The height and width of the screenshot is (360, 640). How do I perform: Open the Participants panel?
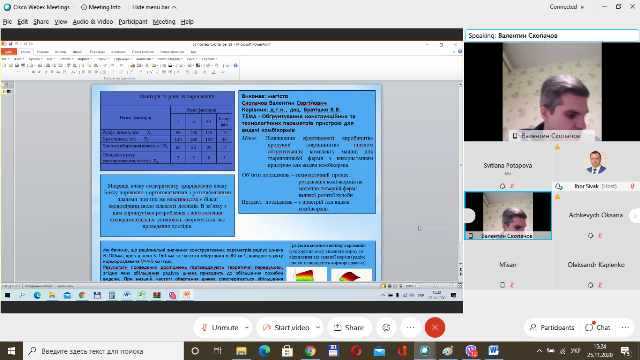tap(552, 327)
